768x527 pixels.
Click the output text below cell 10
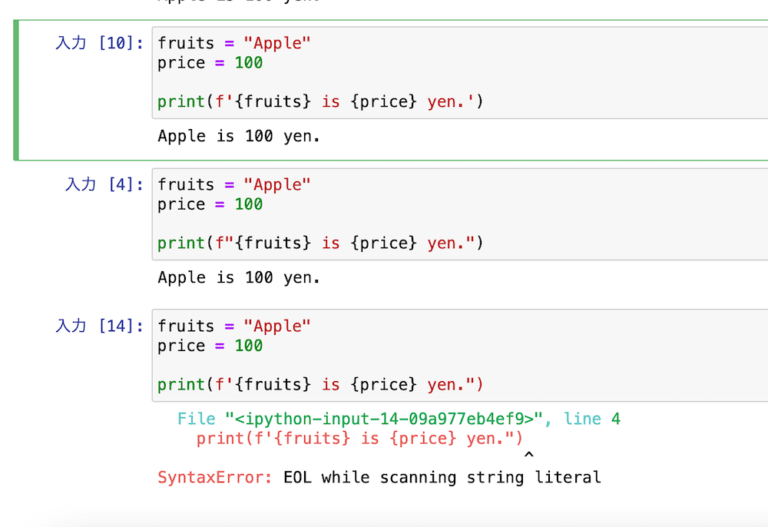coord(239,136)
